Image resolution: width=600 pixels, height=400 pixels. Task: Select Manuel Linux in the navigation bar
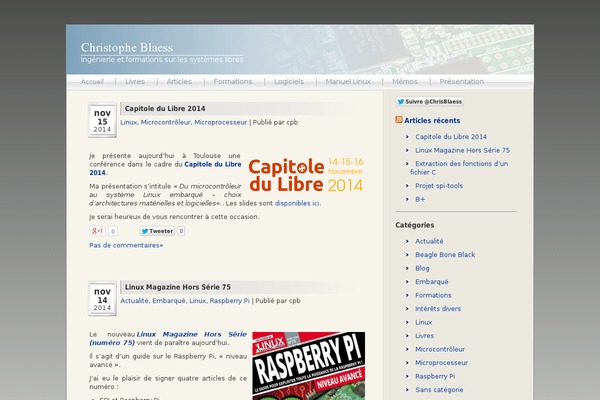tap(348, 82)
